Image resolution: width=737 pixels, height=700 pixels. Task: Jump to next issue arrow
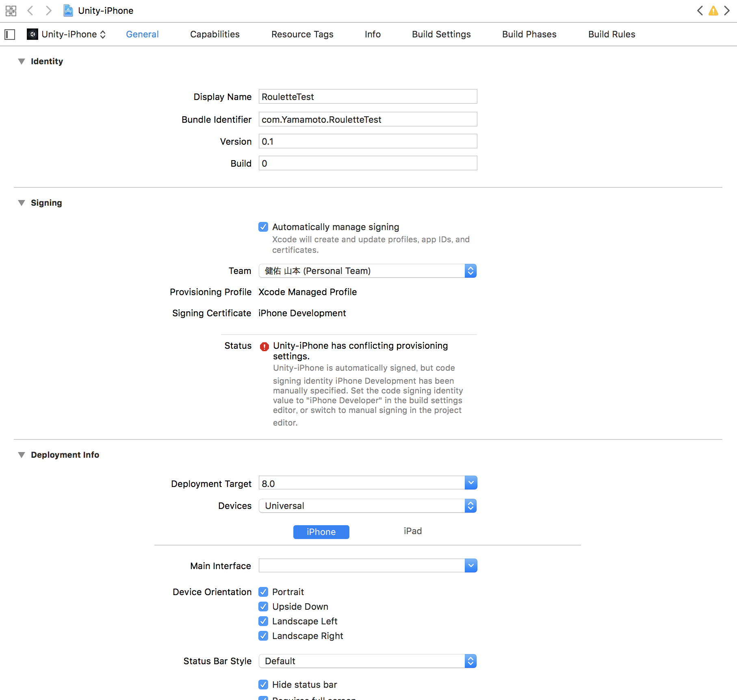coord(727,11)
